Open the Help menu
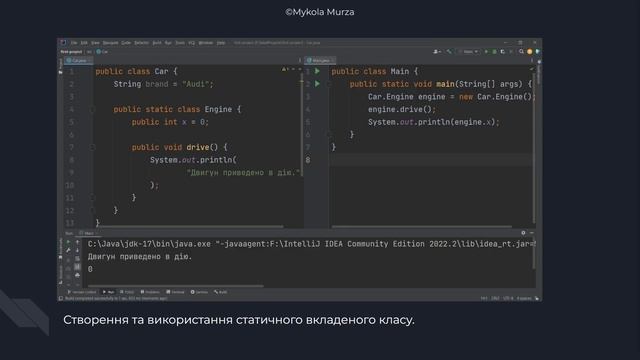This screenshot has height=360, width=640. tap(221, 42)
